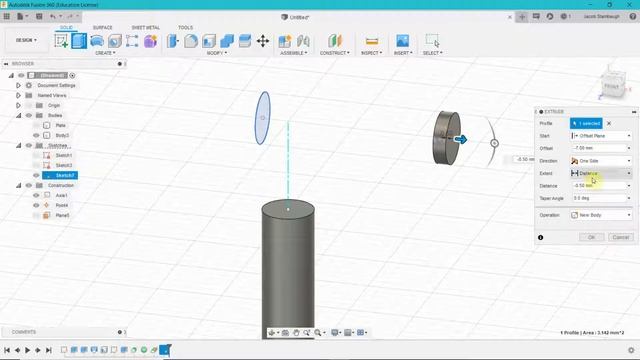Activate root component radio button
Viewport: 640px width, 360px height.
pyautogui.click(x=72, y=76)
